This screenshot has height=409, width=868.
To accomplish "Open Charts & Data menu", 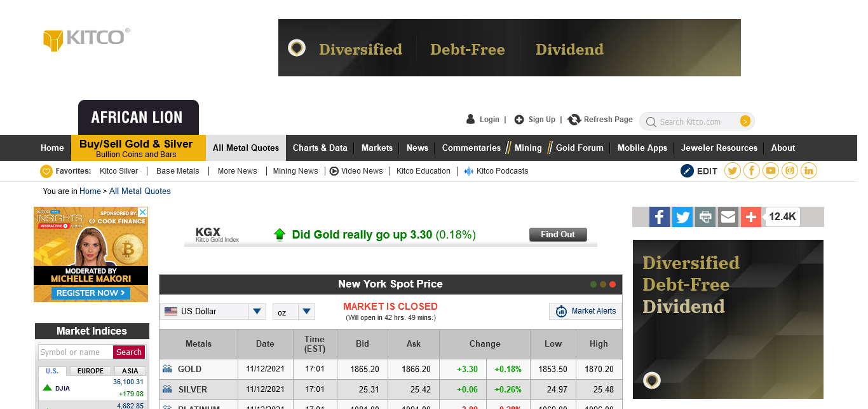I will point(320,148).
